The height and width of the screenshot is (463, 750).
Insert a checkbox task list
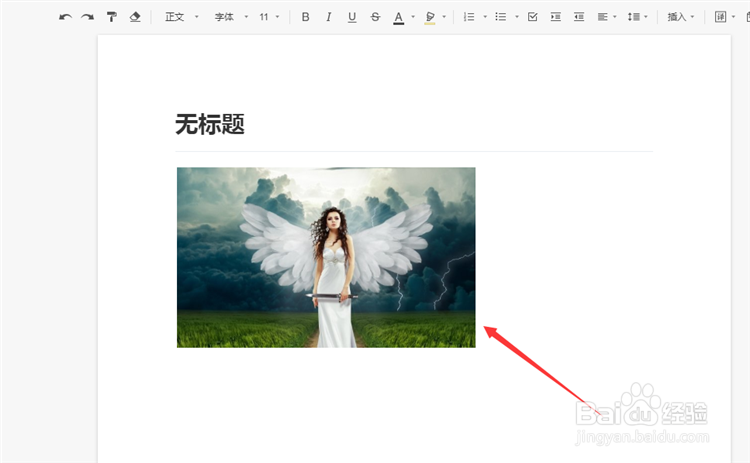click(x=532, y=17)
